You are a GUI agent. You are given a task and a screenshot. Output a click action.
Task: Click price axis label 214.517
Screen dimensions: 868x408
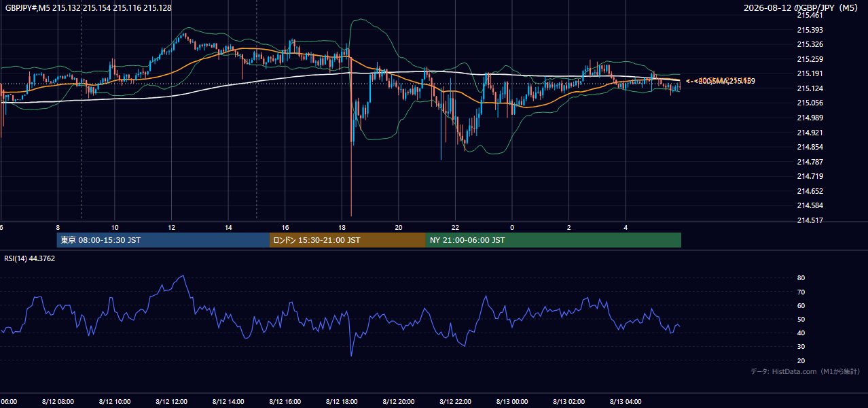(810, 220)
